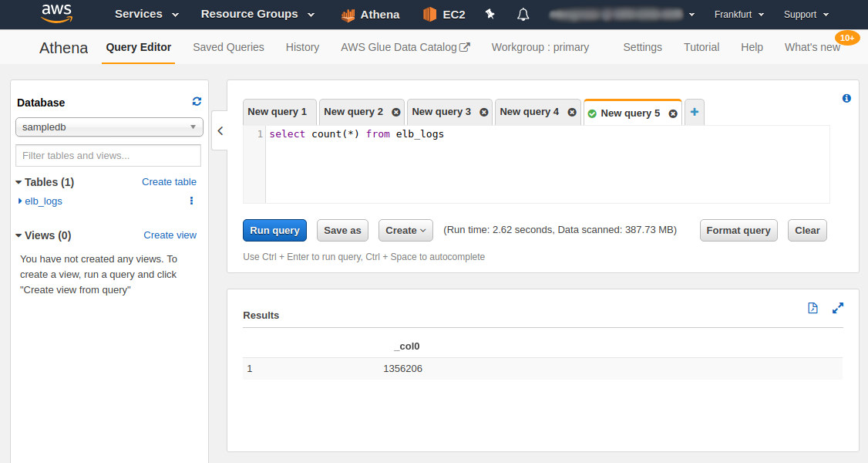Click the Create view link
Viewport: 868px width, 463px height.
[x=170, y=235]
